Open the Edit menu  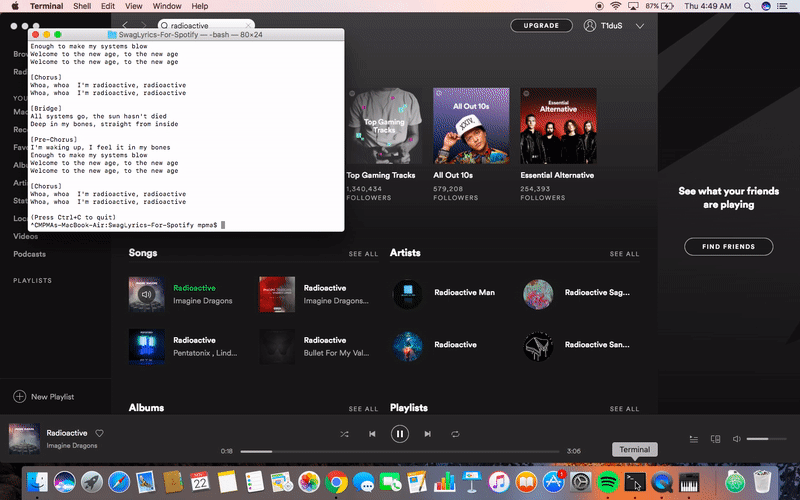(x=108, y=6)
